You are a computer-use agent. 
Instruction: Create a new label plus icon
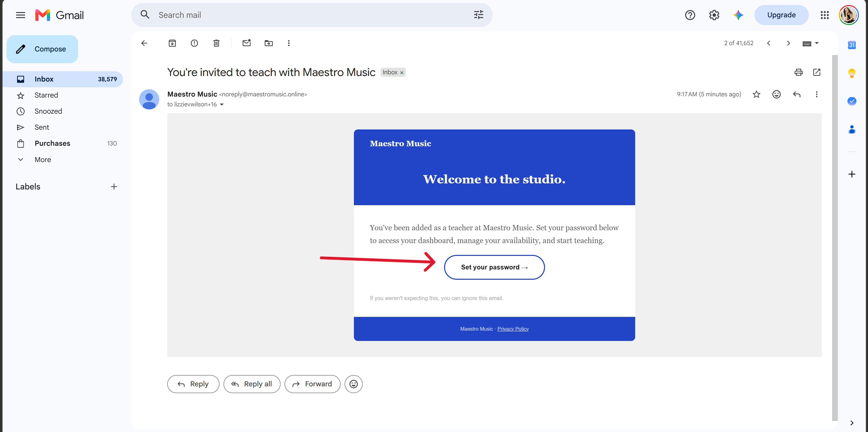[x=114, y=187]
